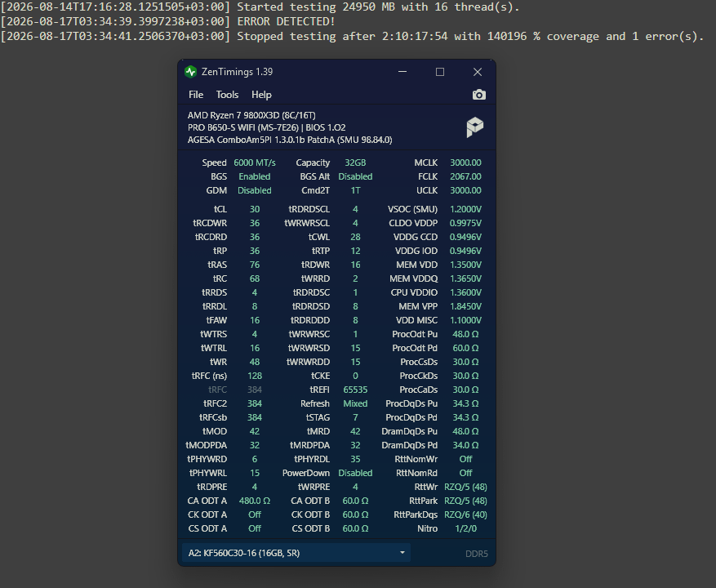Viewport: 716px width, 588px height.
Task: Click the tRFCsb label
Action: coord(213,417)
